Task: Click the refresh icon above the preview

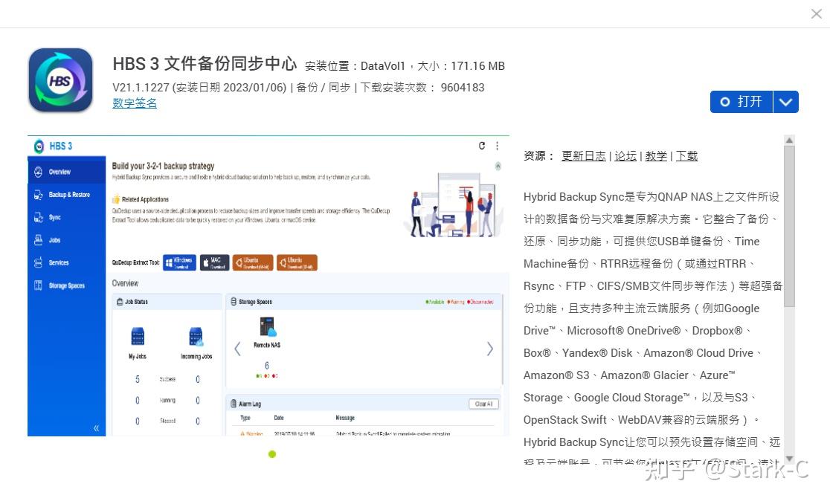Action: 481,146
